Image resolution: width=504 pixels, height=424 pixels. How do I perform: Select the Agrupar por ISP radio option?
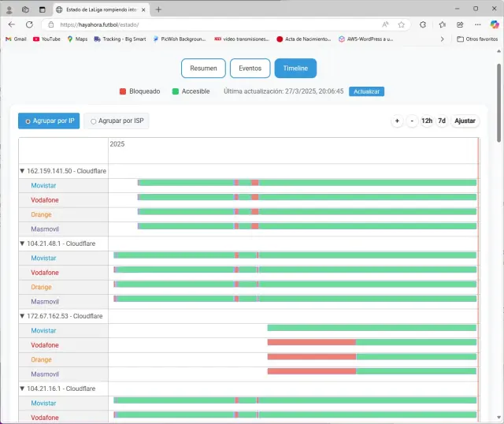click(x=117, y=121)
